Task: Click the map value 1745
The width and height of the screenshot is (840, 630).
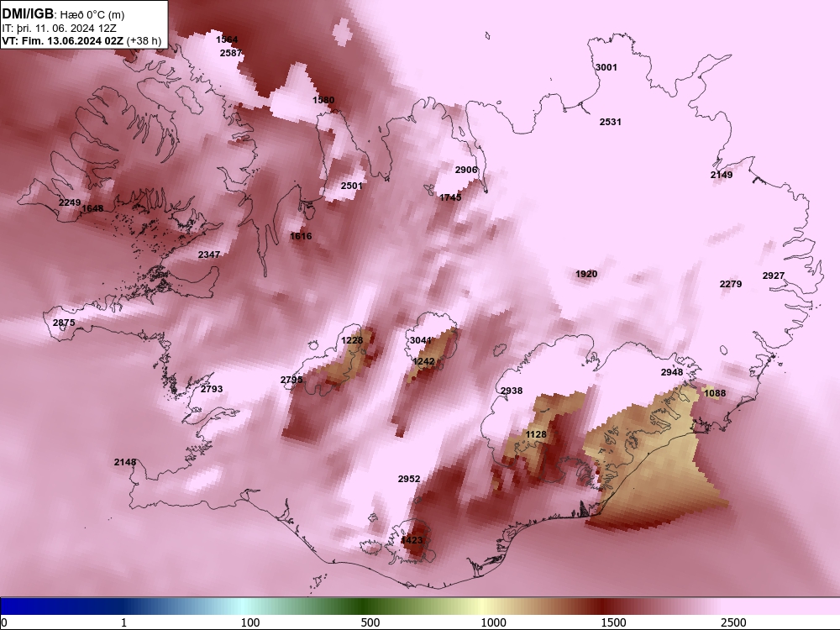Action: (450, 197)
